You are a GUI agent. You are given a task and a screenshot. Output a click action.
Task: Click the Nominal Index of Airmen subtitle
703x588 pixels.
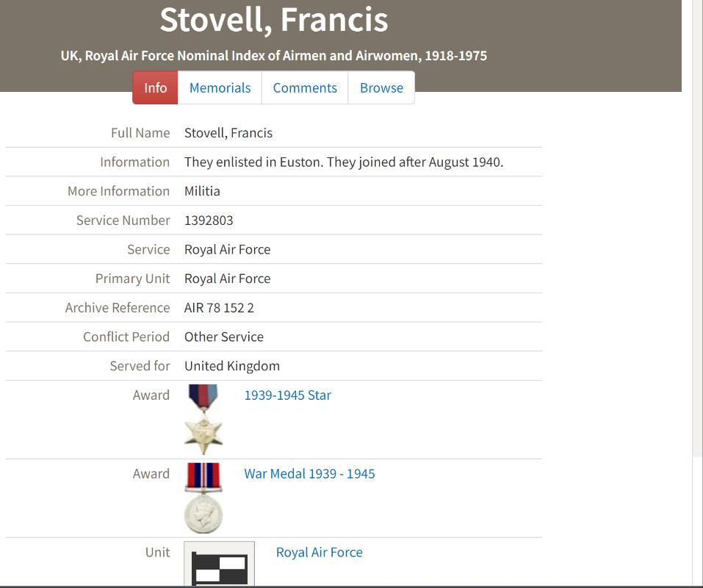click(273, 55)
